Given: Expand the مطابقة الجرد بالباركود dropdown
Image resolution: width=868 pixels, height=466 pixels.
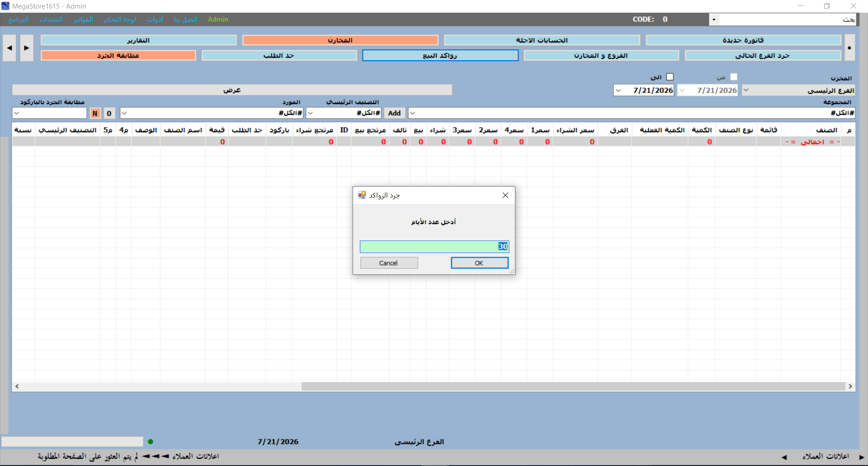Looking at the screenshot, I should [17, 113].
